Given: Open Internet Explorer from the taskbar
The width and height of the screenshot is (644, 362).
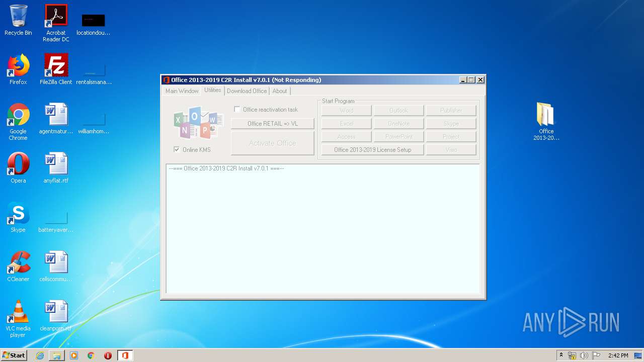Looking at the screenshot, I should tap(40, 355).
